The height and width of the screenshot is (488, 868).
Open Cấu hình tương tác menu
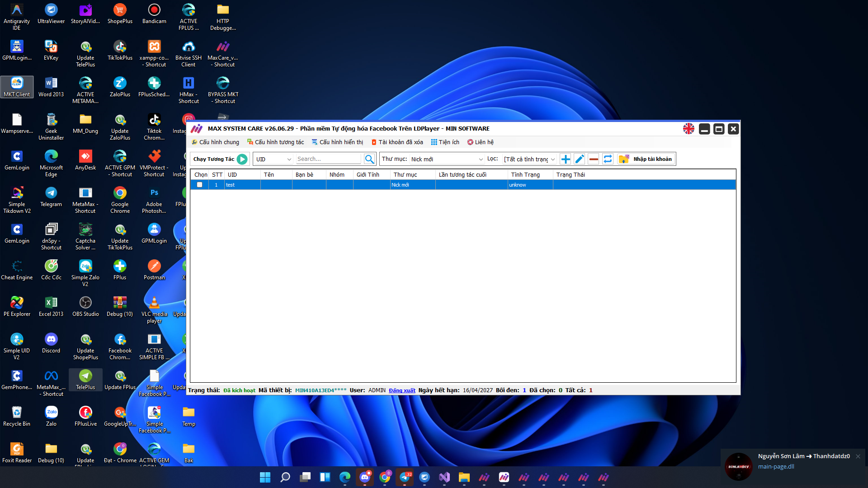[x=276, y=142]
